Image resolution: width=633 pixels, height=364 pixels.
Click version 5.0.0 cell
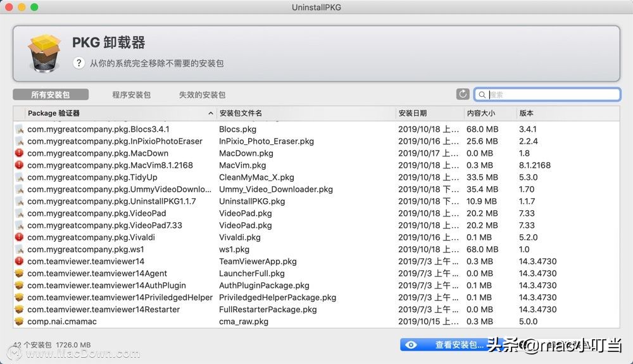click(528, 322)
